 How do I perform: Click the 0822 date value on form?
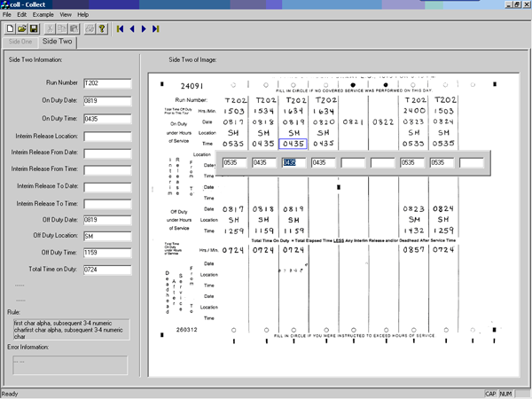tap(383, 121)
